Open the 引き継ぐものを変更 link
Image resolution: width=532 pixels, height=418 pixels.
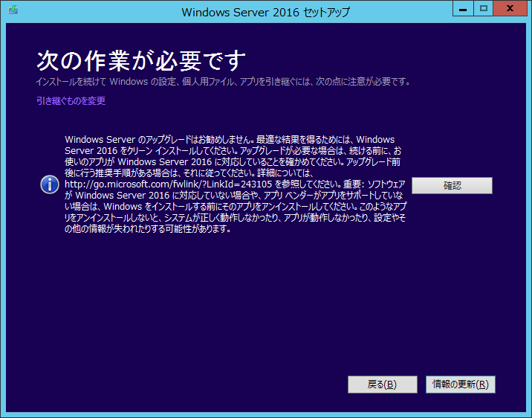(71, 101)
